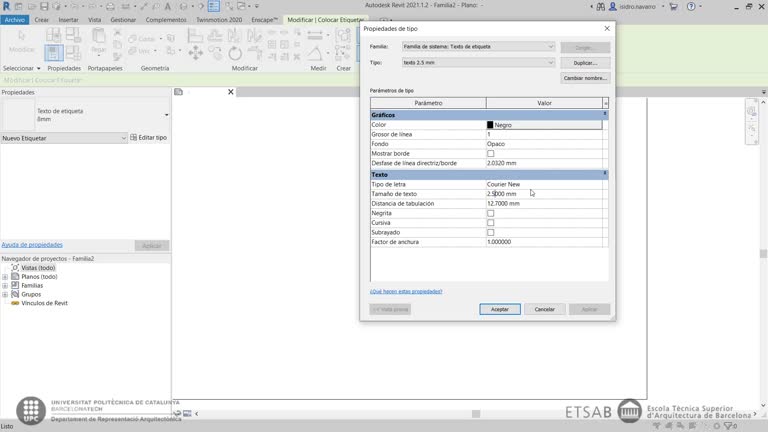This screenshot has height=432, width=768.
Task: Select the Rotate tool in Modificar panel
Action: pos(234,52)
